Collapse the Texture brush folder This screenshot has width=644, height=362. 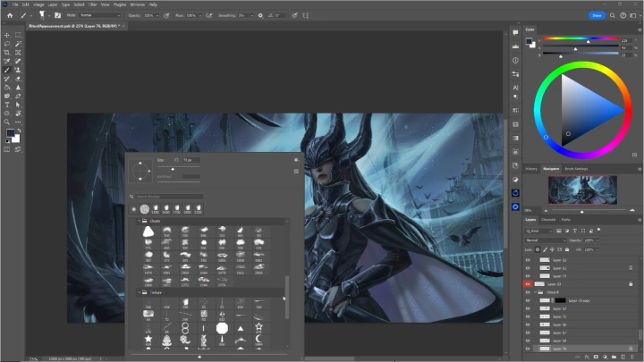click(x=139, y=292)
